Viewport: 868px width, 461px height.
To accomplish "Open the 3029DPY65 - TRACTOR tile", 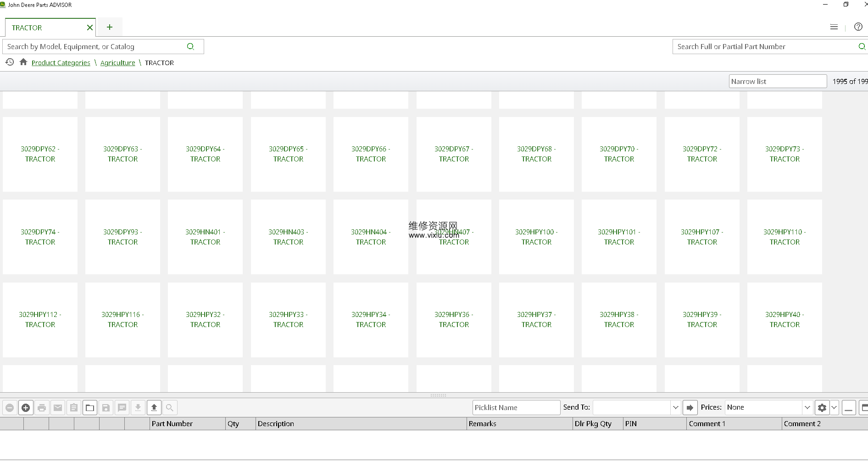I will [x=288, y=154].
